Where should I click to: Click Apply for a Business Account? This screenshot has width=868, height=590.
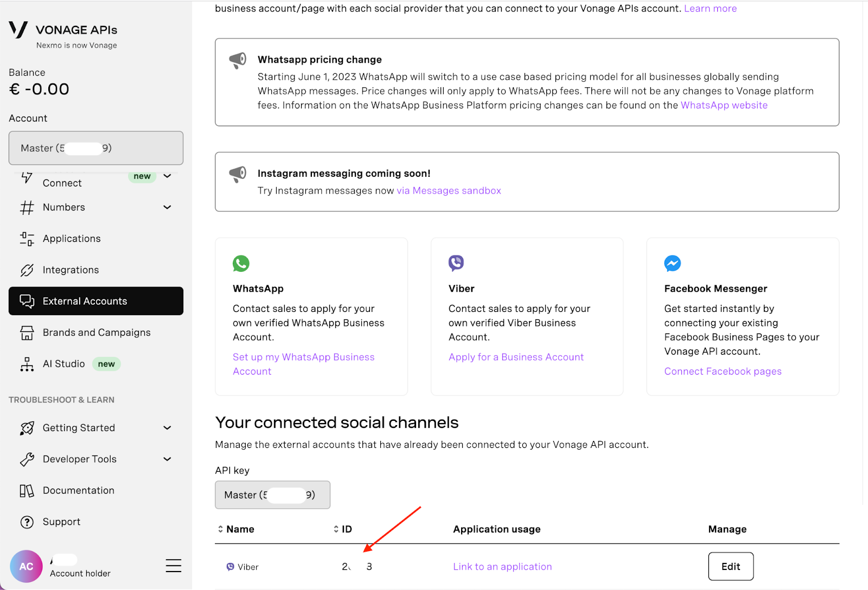click(516, 357)
